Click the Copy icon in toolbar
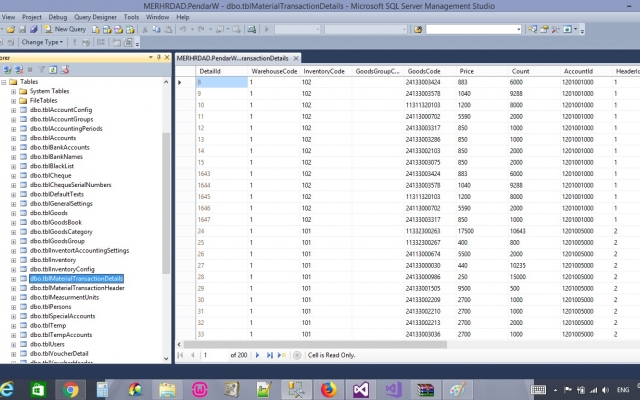The image size is (640, 400). (156, 29)
